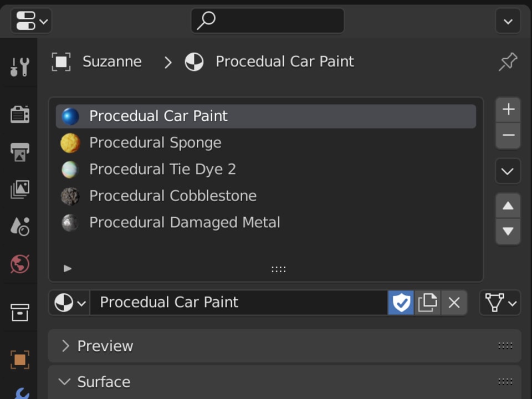532x399 pixels.
Task: Move material slot down in list
Action: pos(508,232)
